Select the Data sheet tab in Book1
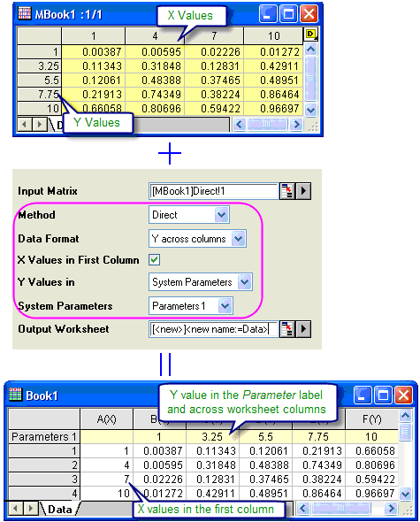 click(60, 510)
